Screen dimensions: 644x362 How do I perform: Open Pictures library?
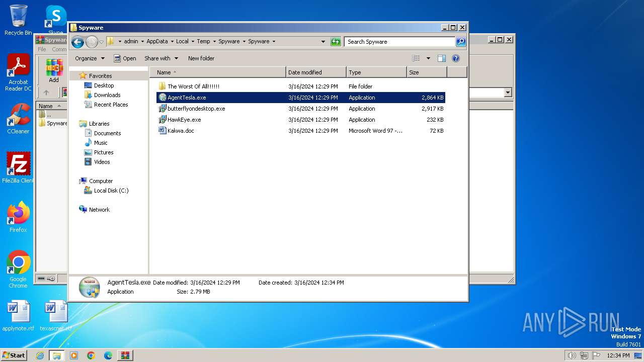(103, 152)
